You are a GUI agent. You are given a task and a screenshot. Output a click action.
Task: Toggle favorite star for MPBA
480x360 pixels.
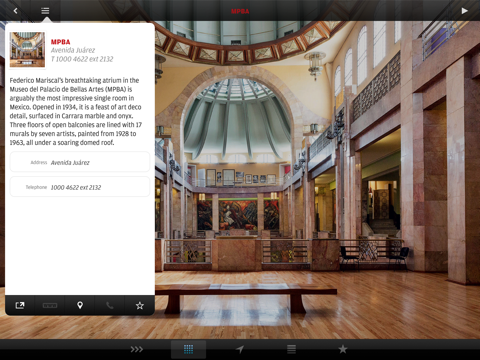tap(140, 305)
